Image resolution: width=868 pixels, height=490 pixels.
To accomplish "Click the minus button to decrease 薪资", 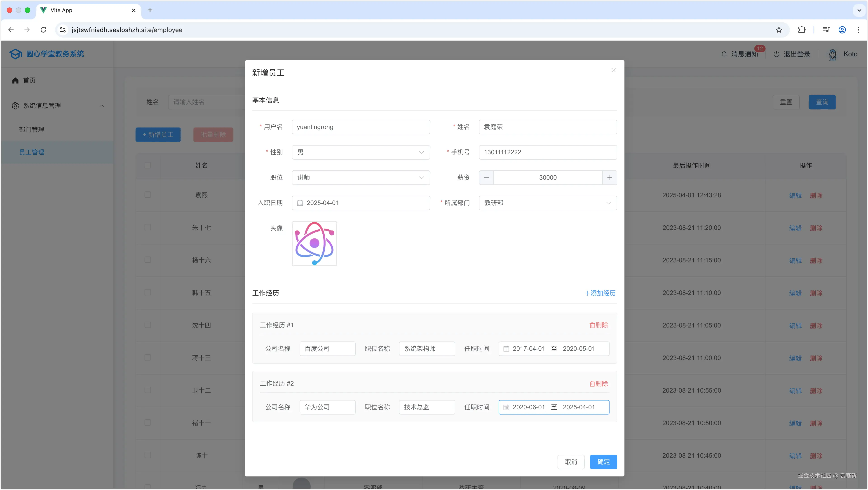I will [486, 178].
